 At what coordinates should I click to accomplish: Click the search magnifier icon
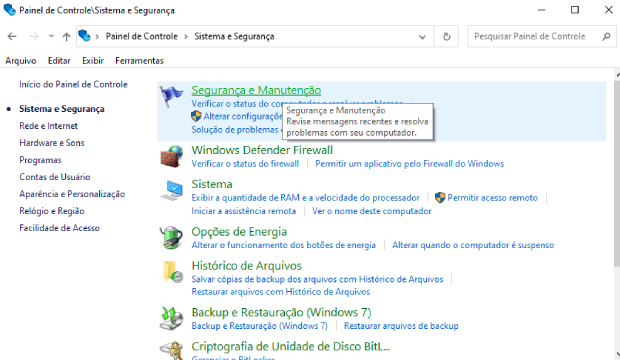coord(606,37)
